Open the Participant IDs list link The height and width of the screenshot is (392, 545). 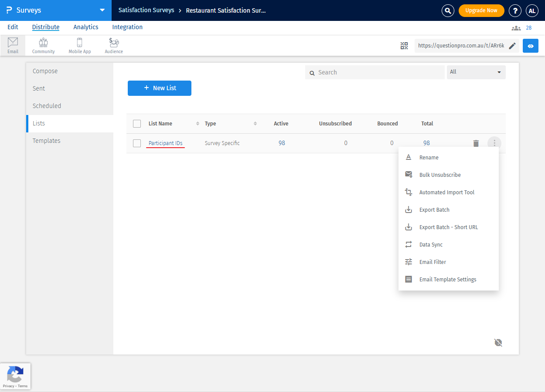point(165,143)
